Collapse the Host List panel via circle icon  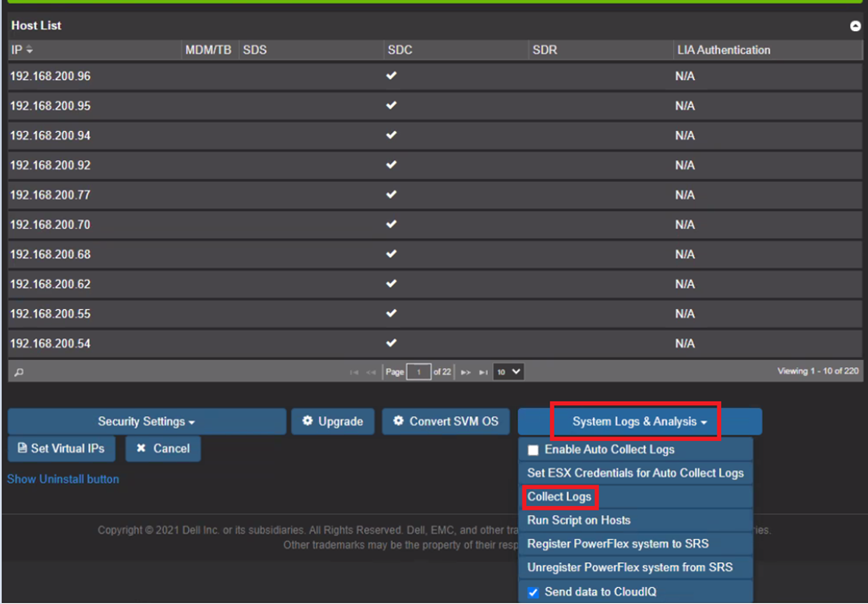pyautogui.click(x=856, y=25)
